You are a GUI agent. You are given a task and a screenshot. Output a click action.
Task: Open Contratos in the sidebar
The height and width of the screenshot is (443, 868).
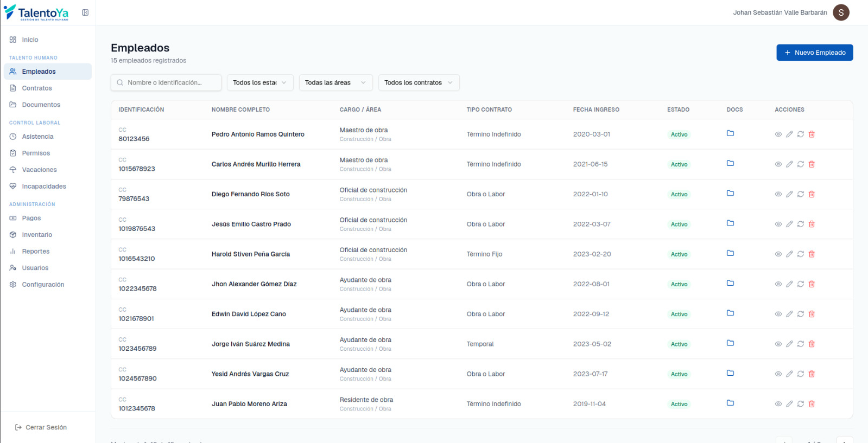(x=48, y=88)
